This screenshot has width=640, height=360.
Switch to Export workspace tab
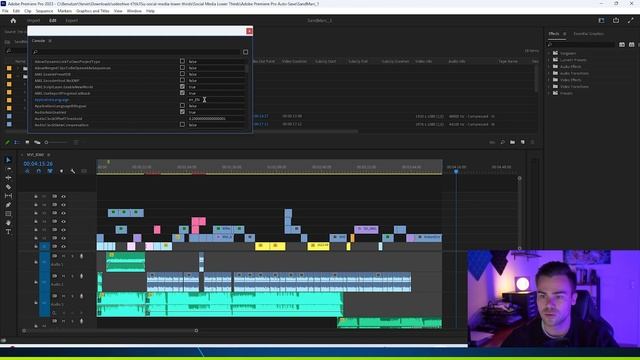tap(71, 20)
